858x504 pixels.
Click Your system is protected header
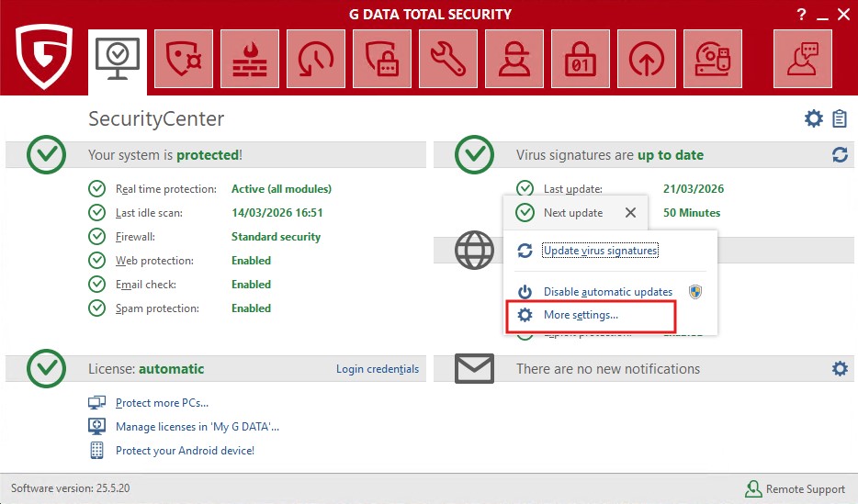click(165, 155)
